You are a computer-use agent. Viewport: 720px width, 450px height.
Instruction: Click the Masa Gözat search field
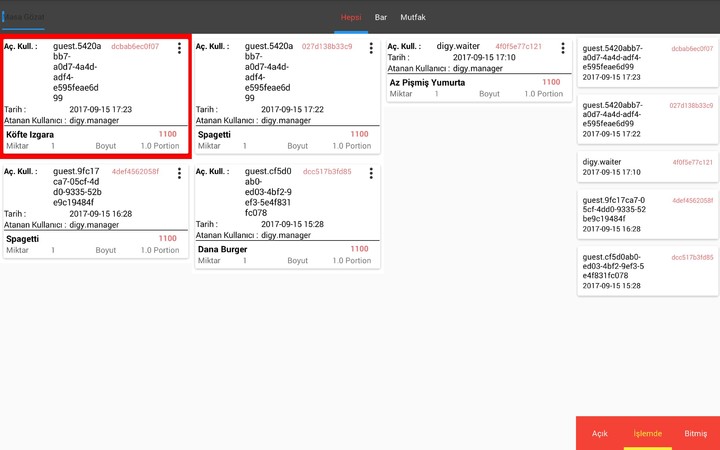pyautogui.click(x=24, y=18)
